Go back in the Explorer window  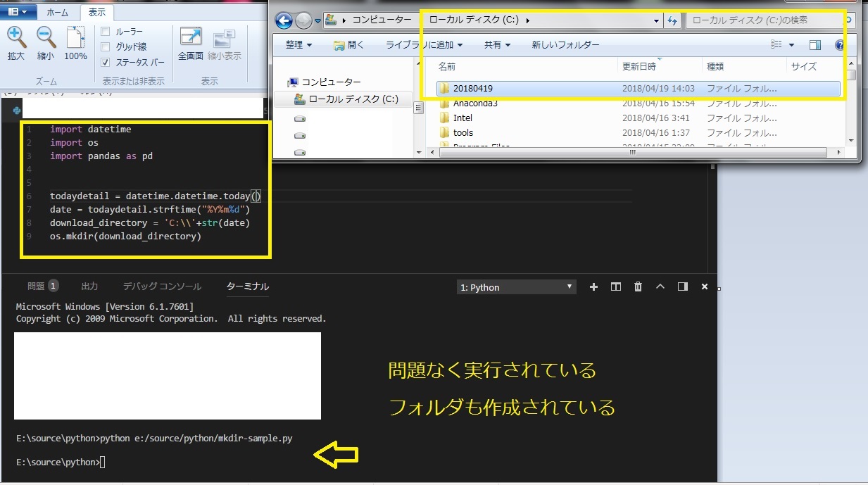coord(285,20)
